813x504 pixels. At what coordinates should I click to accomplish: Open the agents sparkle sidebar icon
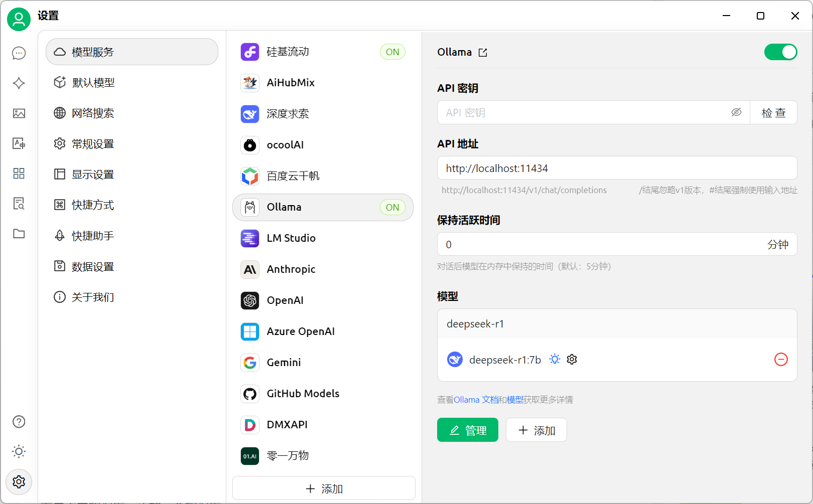coord(19,83)
